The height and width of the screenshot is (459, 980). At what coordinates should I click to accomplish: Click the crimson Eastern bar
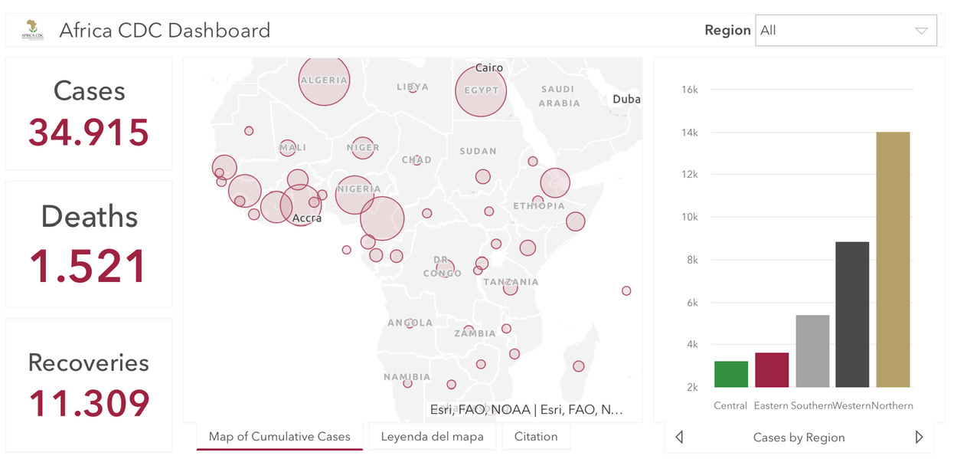[772, 370]
